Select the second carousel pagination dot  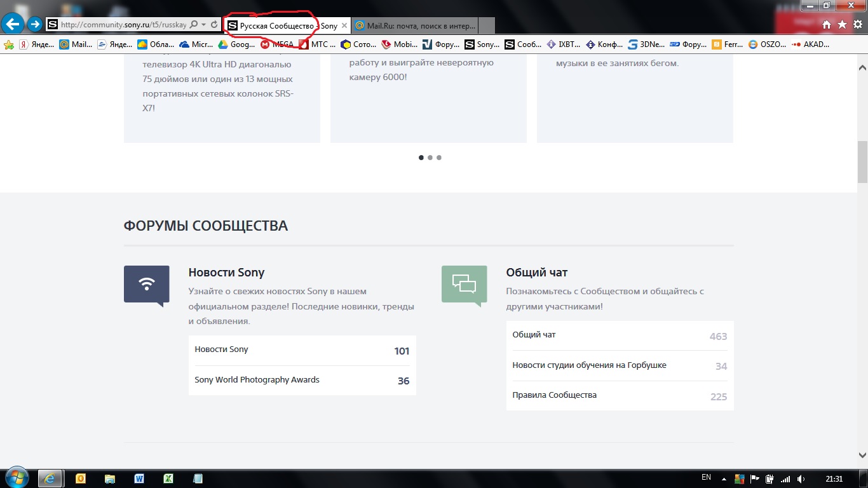430,158
